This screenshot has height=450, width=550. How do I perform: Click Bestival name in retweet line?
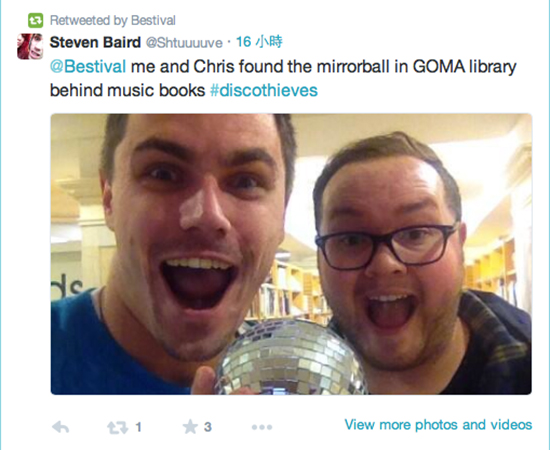pyautogui.click(x=153, y=20)
